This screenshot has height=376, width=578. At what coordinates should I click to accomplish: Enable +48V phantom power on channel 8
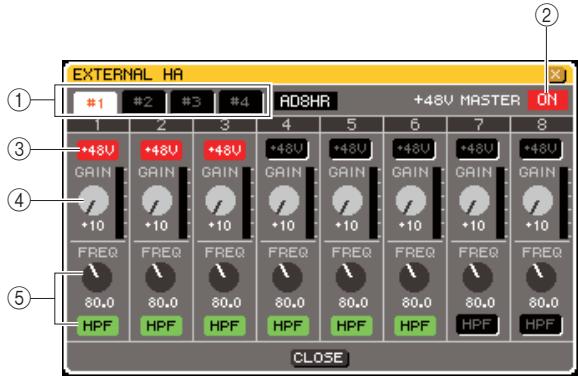[541, 149]
